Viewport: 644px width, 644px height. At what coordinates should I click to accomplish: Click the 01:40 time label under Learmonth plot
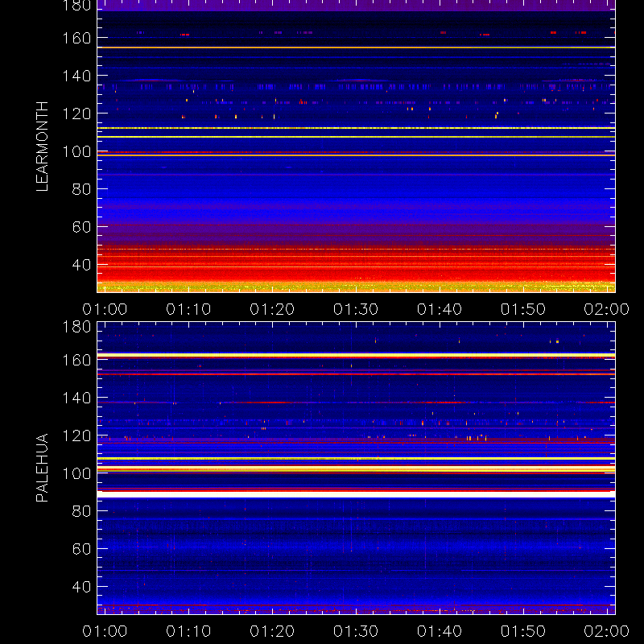click(x=440, y=309)
